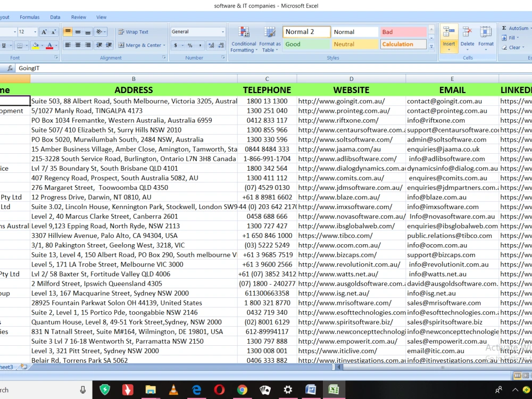Align cell text to the right
The image size is (532, 399).
[88, 45]
